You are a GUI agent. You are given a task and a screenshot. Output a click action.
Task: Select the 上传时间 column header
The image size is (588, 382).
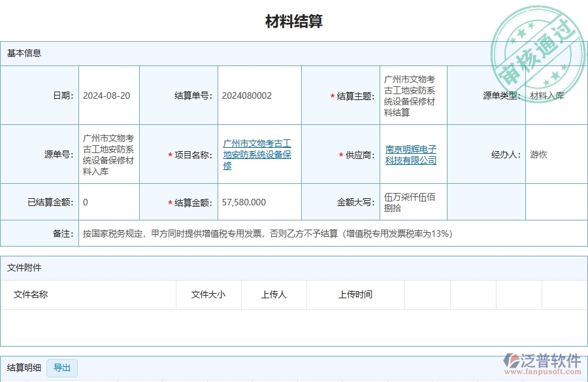[x=355, y=295]
